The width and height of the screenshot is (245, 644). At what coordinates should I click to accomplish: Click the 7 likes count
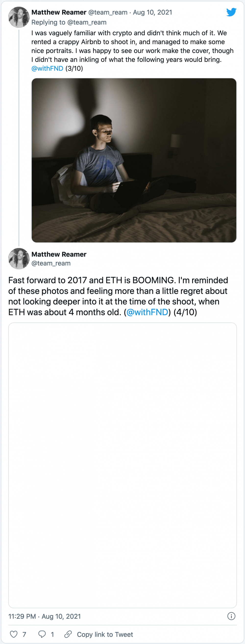(24, 634)
